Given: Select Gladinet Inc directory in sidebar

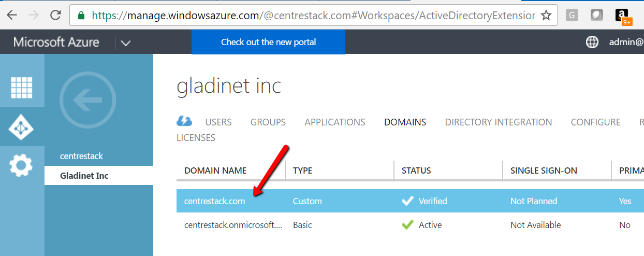Looking at the screenshot, I should point(99,176).
